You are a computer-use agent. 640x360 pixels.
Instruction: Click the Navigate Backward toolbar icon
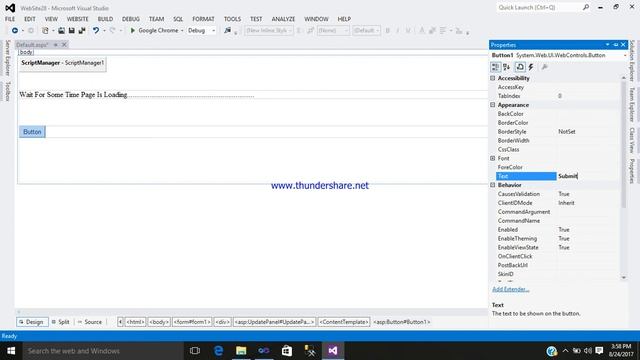pos(15,31)
